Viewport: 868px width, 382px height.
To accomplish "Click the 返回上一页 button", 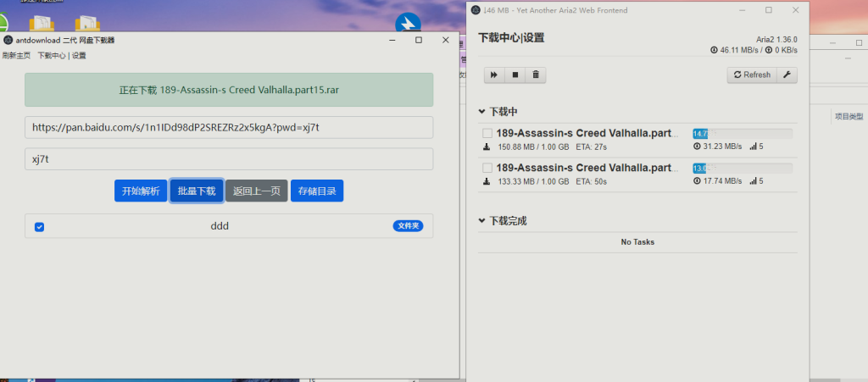I will (x=256, y=191).
